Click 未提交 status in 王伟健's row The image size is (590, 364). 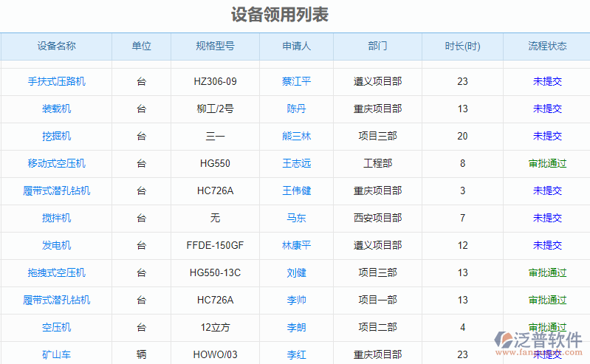[x=547, y=190]
